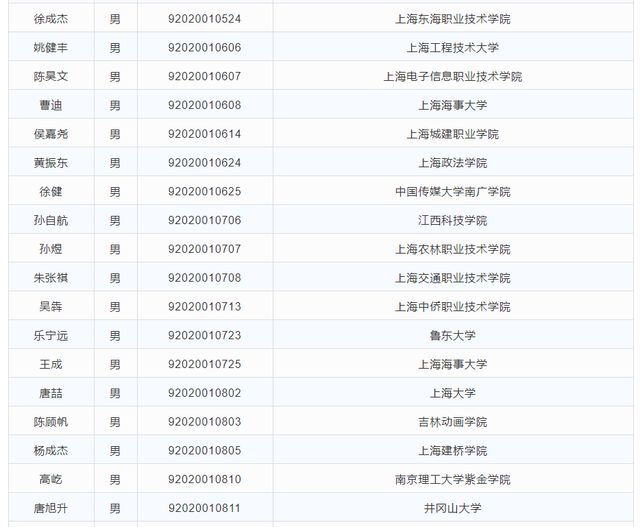Click gender 男 in 黄振东's row
This screenshot has height=527, width=640.
point(115,163)
